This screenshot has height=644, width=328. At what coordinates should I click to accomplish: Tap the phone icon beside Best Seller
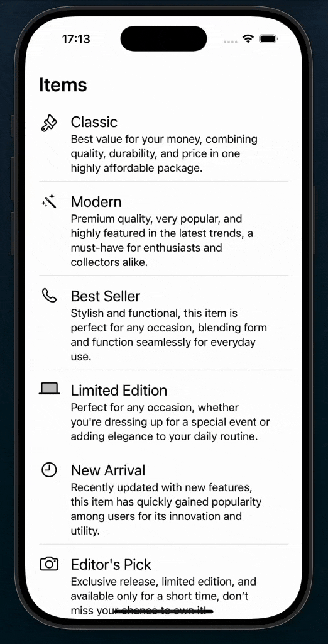point(49,296)
